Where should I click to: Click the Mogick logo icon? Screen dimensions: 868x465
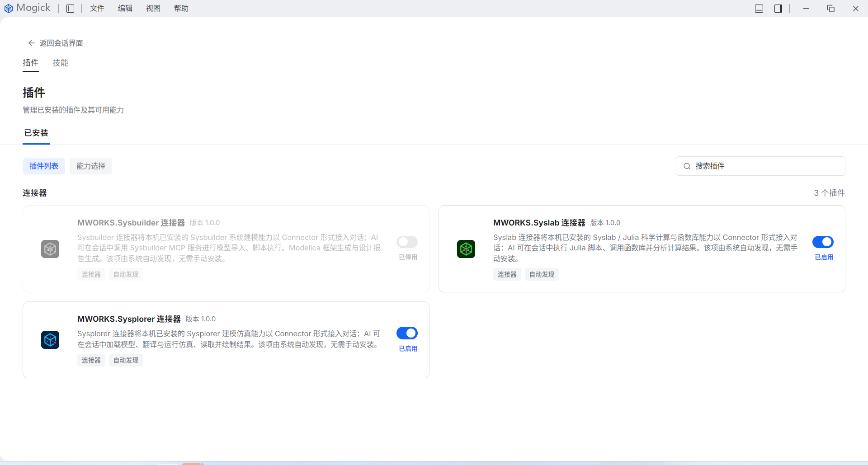pyautogui.click(x=8, y=8)
